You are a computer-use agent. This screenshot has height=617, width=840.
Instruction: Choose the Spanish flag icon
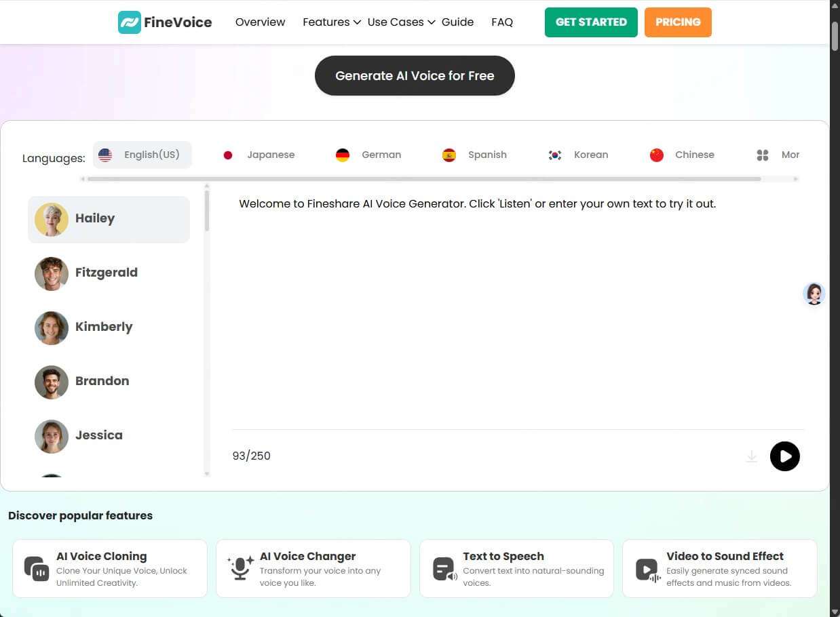449,155
